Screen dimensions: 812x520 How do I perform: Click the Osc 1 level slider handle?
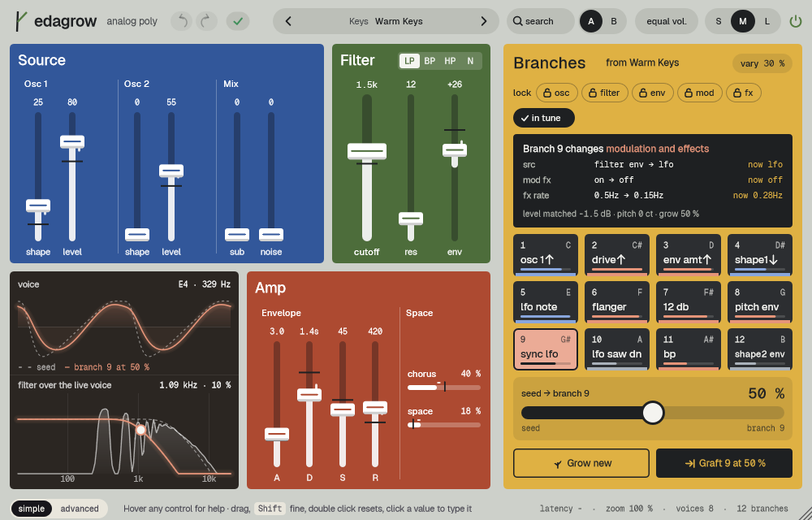(x=72, y=142)
